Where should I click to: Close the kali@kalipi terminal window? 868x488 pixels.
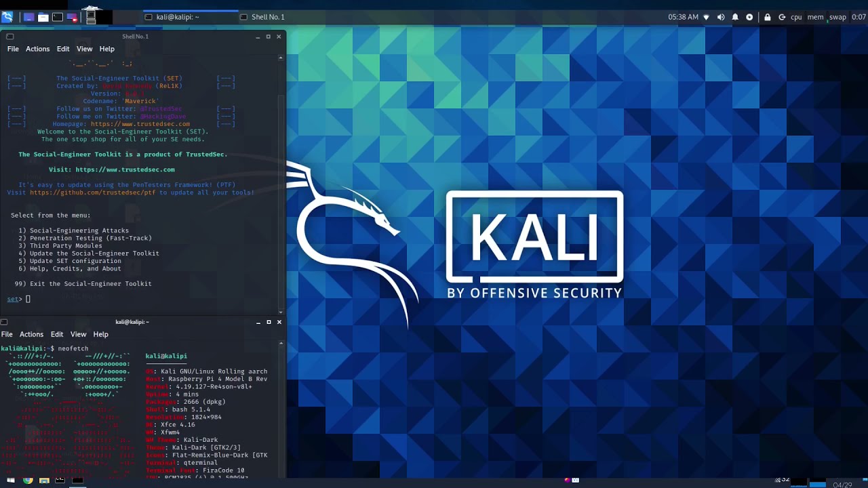pos(279,322)
